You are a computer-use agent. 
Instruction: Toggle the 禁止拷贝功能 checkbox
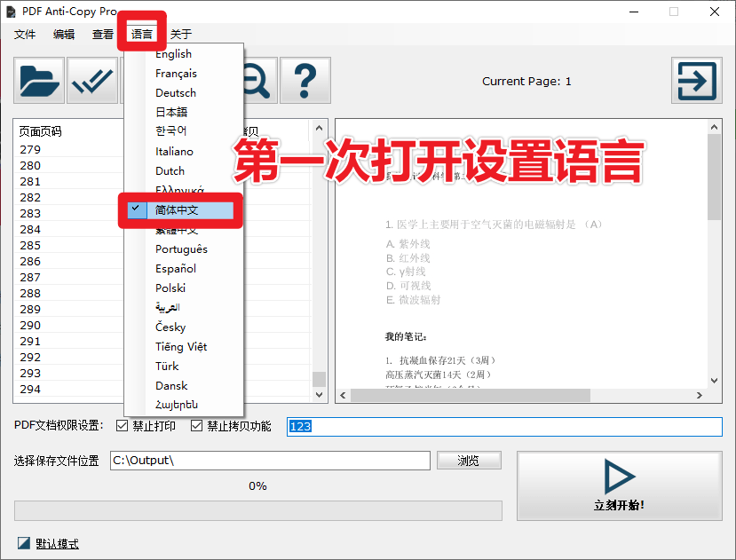(197, 426)
